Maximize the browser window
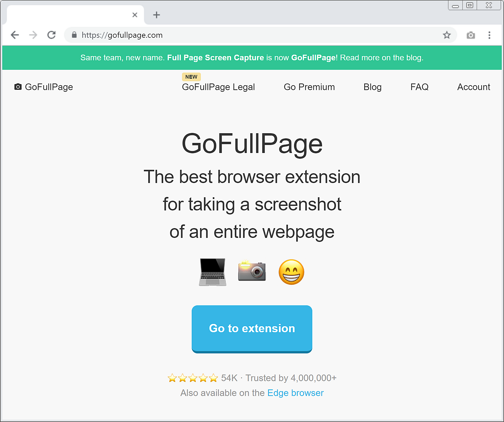 [x=470, y=5]
